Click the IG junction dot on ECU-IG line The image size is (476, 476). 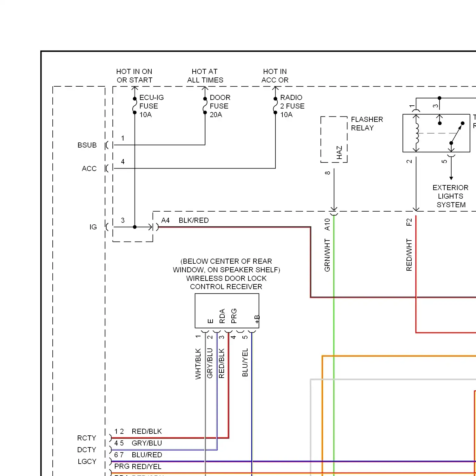tap(135, 227)
